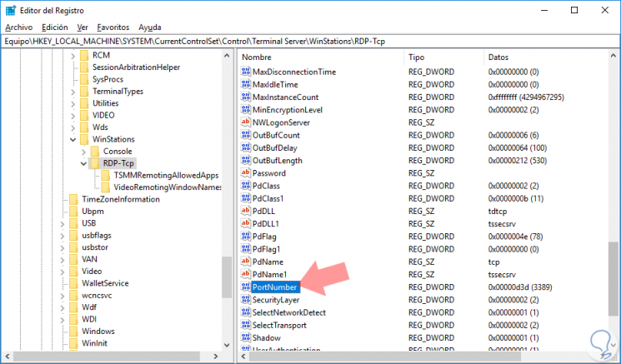Viewport: 621px width, 364px height.
Task: Click the values pane scroll-up arrow
Action: [x=613, y=56]
